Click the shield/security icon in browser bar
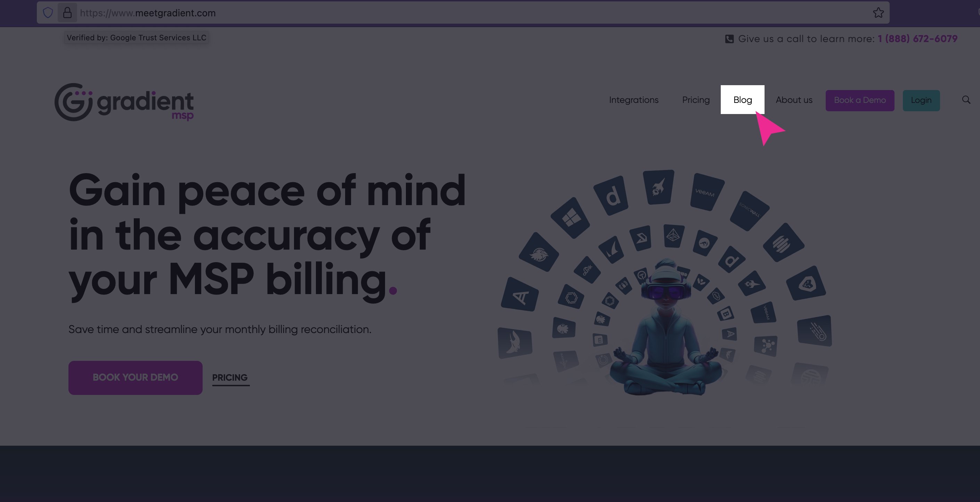Image resolution: width=980 pixels, height=502 pixels. 48,12
